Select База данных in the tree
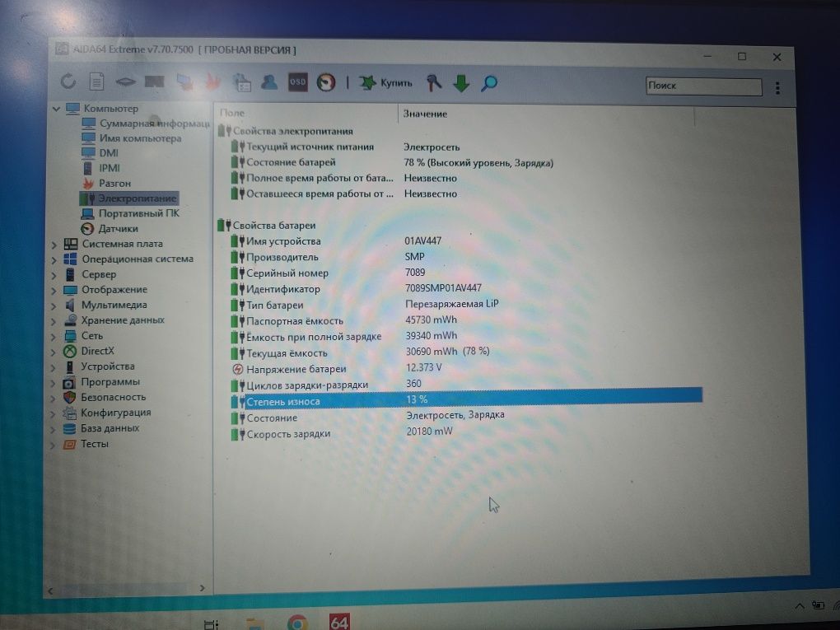The image size is (840, 630). pos(110,428)
